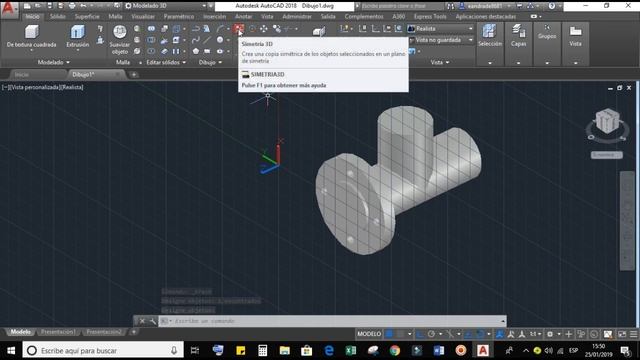Open the annotation scale 1:1 dropdown
640x360 pixels.
pyautogui.click(x=535, y=334)
